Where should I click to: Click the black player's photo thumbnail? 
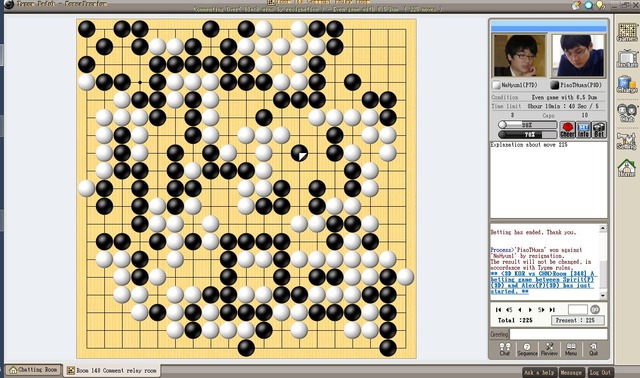click(578, 56)
